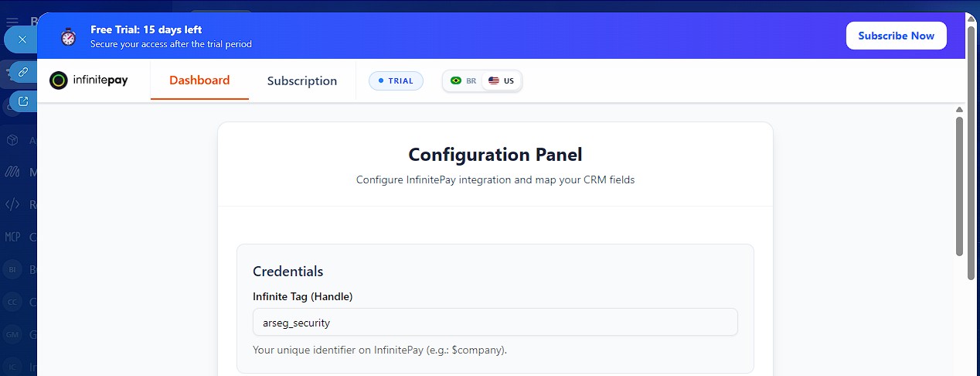This screenshot has width=980, height=376.
Task: Click the MCP sidebar icon
Action: click(x=12, y=237)
